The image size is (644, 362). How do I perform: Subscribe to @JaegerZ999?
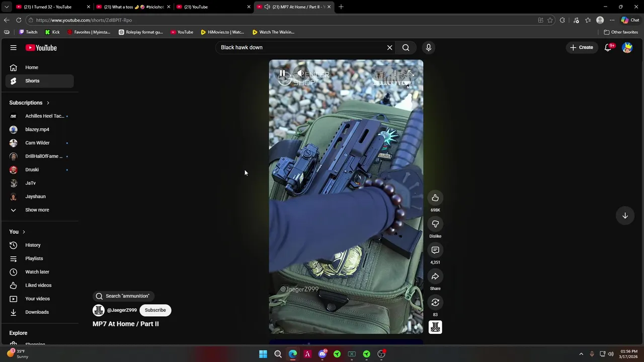[155, 310]
